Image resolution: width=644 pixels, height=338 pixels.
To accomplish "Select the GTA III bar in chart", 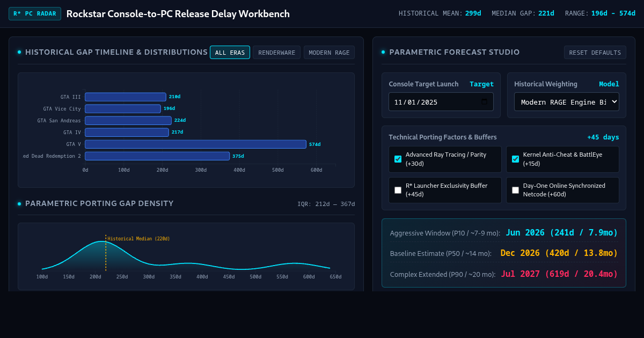I will coord(126,97).
